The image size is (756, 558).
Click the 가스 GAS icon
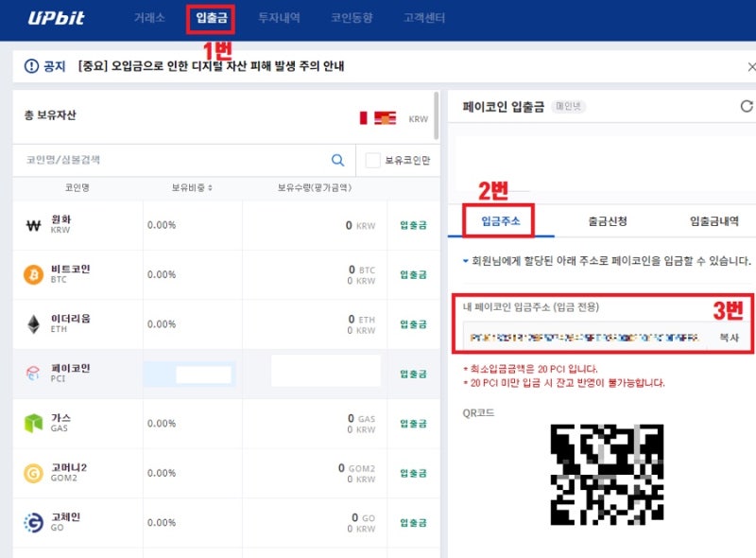(x=33, y=424)
